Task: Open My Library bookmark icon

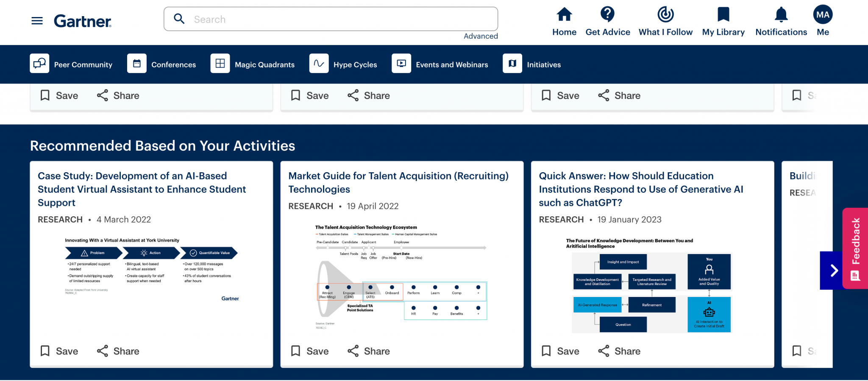Action: 723,14
